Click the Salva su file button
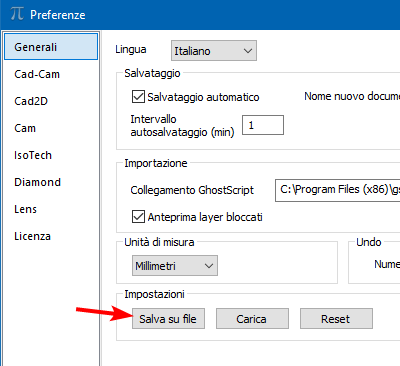The width and height of the screenshot is (400, 366). [x=168, y=319]
